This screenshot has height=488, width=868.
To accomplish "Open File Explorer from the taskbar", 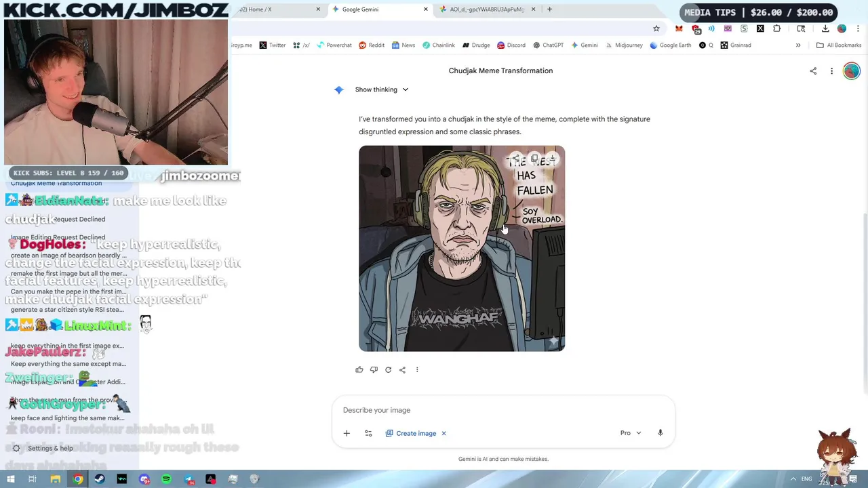I will [x=56, y=479].
